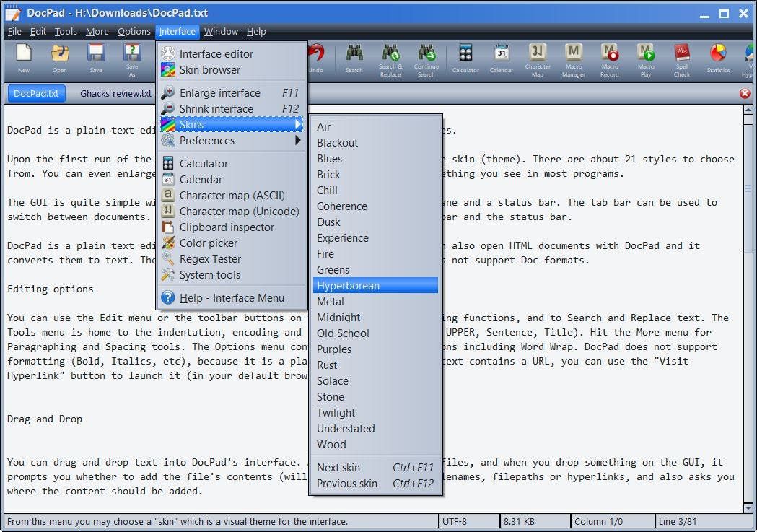Screen dimensions: 757x532
Task: Select the Solace skin
Action: (375, 381)
